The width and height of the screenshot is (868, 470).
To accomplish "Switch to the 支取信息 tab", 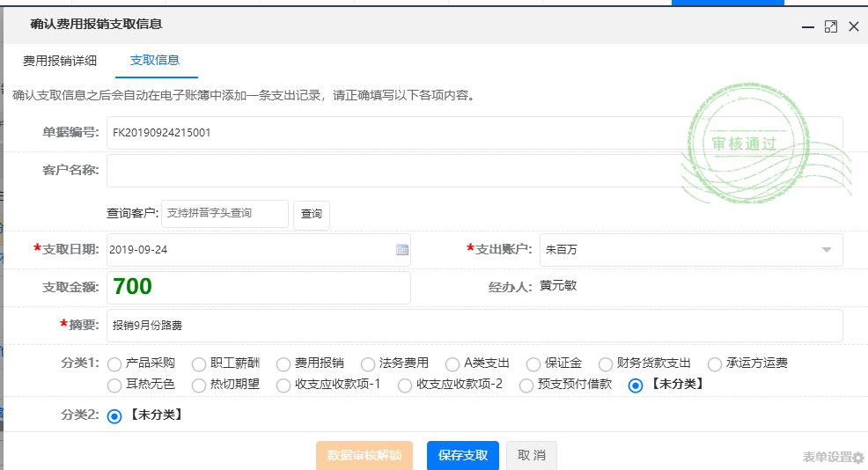I will (154, 61).
